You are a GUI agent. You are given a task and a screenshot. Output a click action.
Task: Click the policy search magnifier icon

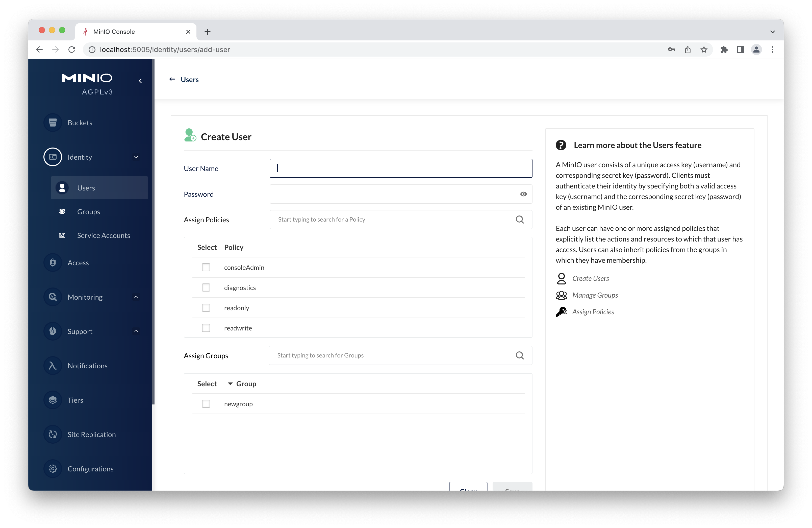(x=519, y=220)
